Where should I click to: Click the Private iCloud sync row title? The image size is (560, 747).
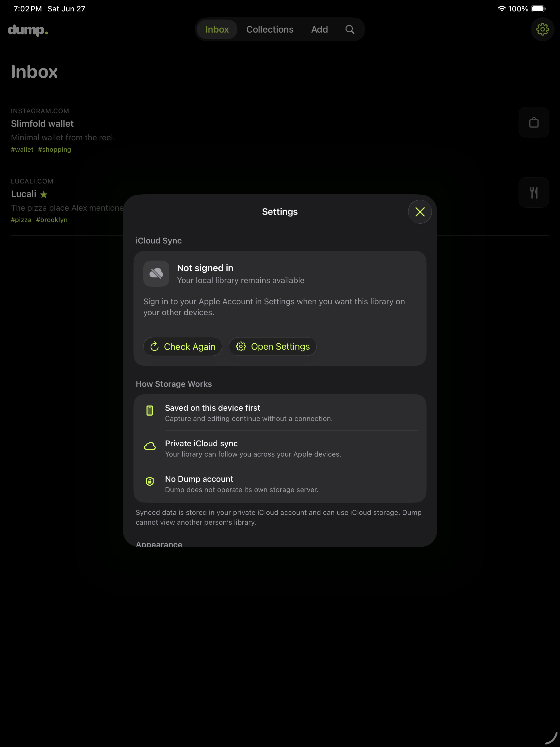click(x=201, y=444)
